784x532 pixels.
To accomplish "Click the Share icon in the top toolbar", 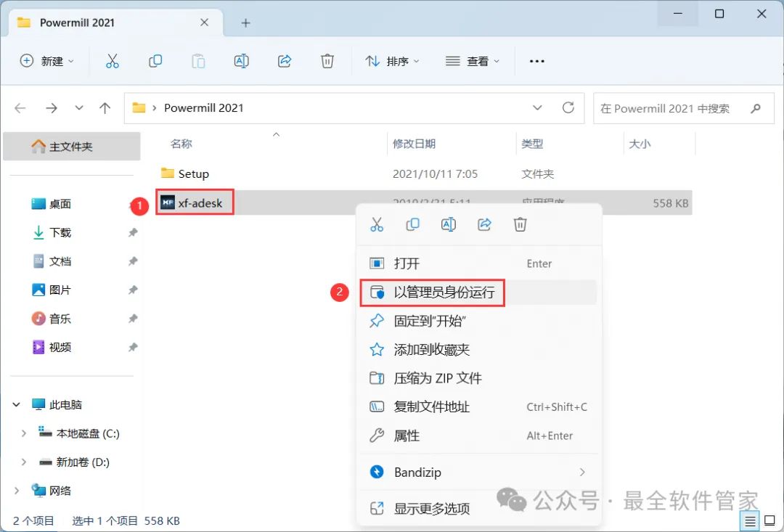I will click(x=285, y=61).
